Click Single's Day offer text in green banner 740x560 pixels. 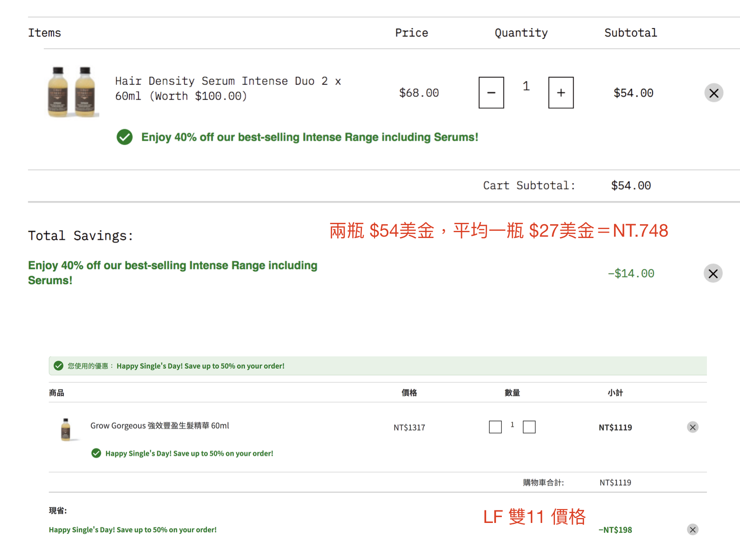pyautogui.click(x=200, y=366)
